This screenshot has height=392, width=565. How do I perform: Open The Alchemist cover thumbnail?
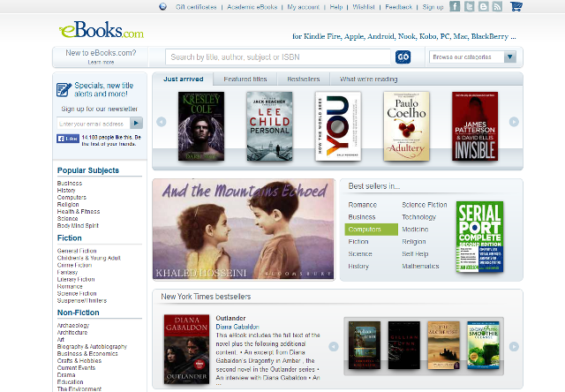click(443, 345)
